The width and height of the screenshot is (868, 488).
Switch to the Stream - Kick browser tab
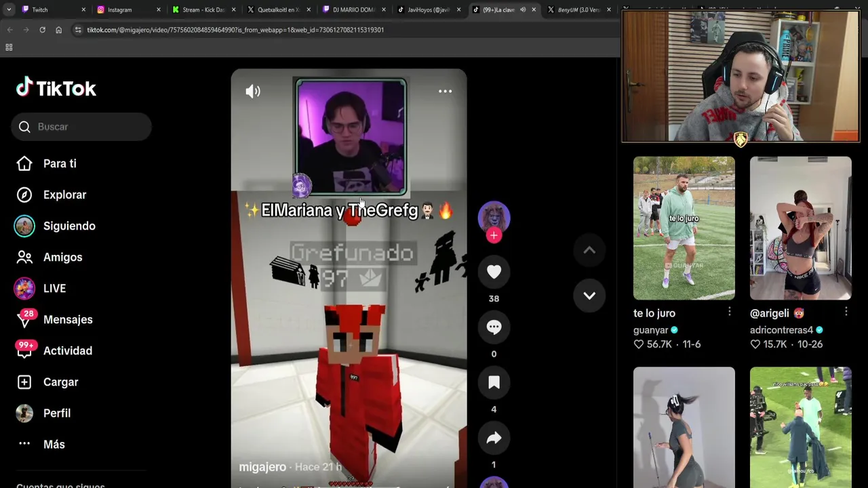point(203,9)
